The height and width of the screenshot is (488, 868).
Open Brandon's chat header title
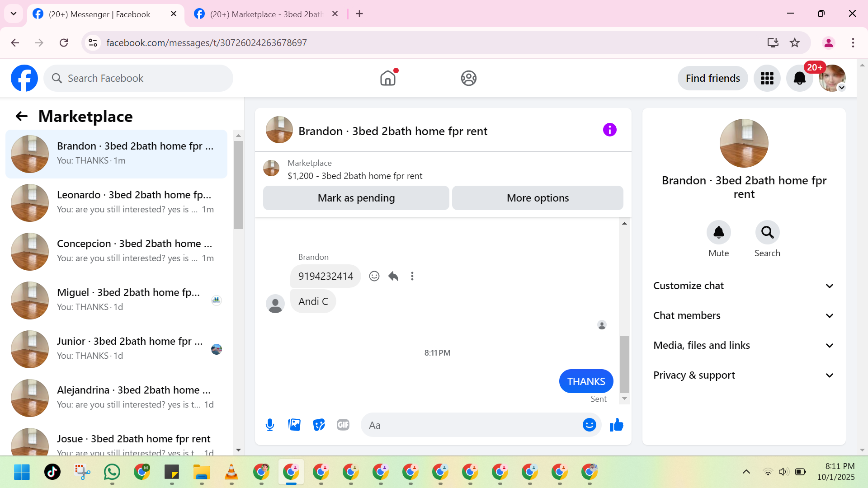(393, 131)
